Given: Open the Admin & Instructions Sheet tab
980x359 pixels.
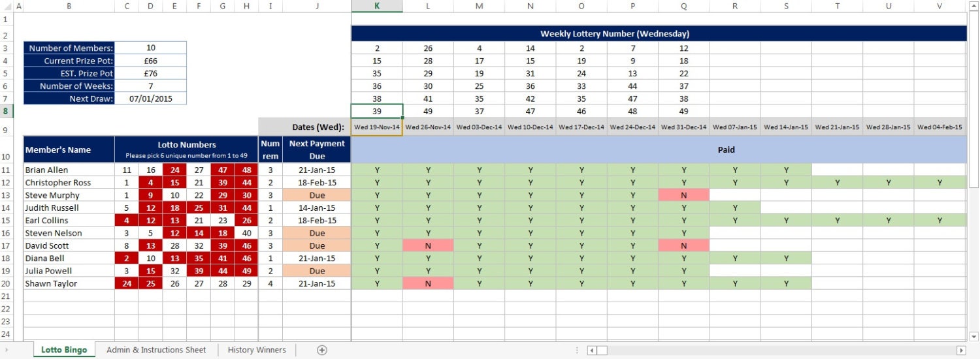Looking at the screenshot, I should click(156, 350).
